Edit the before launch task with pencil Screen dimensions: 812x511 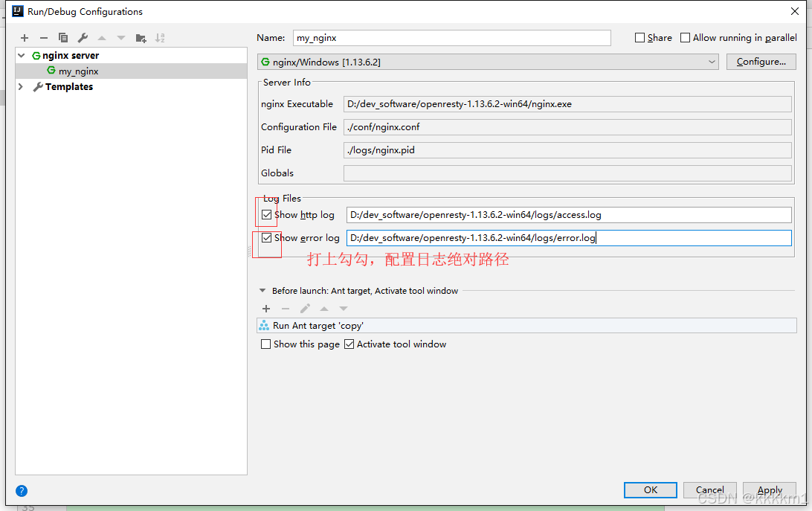[x=305, y=309]
